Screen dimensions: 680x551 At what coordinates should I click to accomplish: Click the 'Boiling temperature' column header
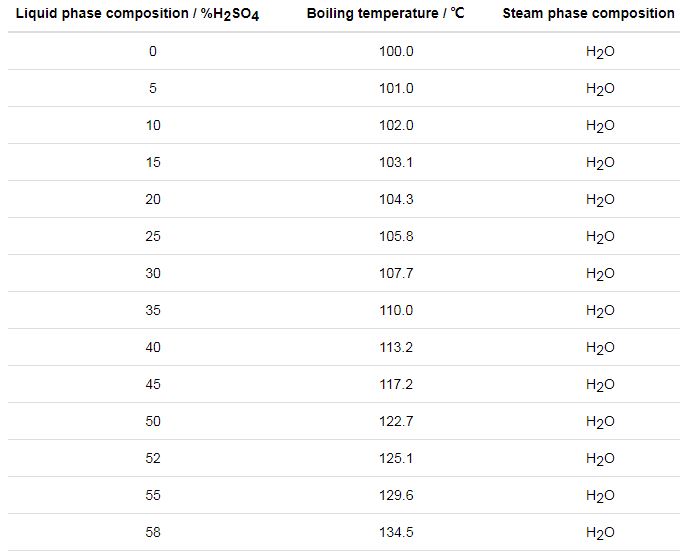(x=385, y=14)
